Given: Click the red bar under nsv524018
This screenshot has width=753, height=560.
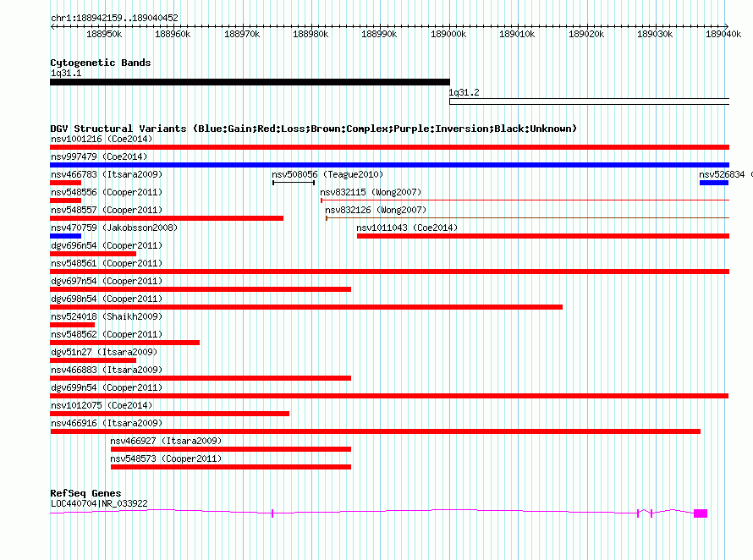Looking at the screenshot, I should coord(73,325).
